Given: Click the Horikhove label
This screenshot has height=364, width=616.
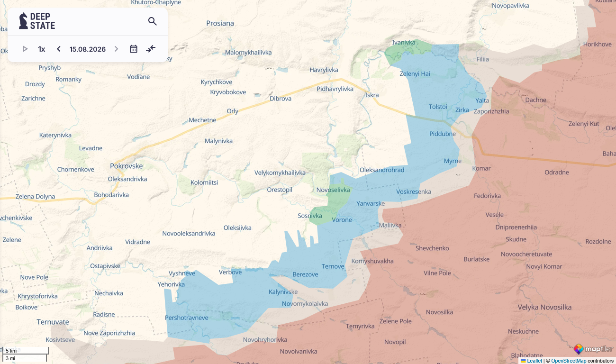Looking at the screenshot, I should pos(598,44).
